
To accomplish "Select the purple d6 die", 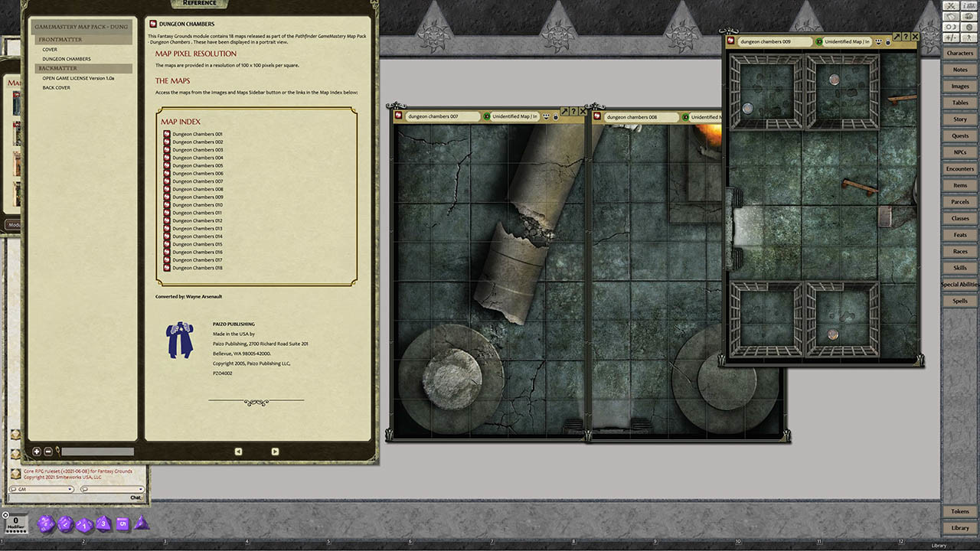I will (122, 523).
